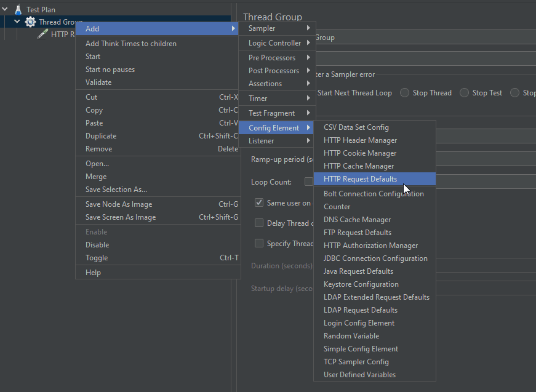The width and height of the screenshot is (536, 392).
Task: Choose Keystore Configuration
Action: [x=375, y=284]
